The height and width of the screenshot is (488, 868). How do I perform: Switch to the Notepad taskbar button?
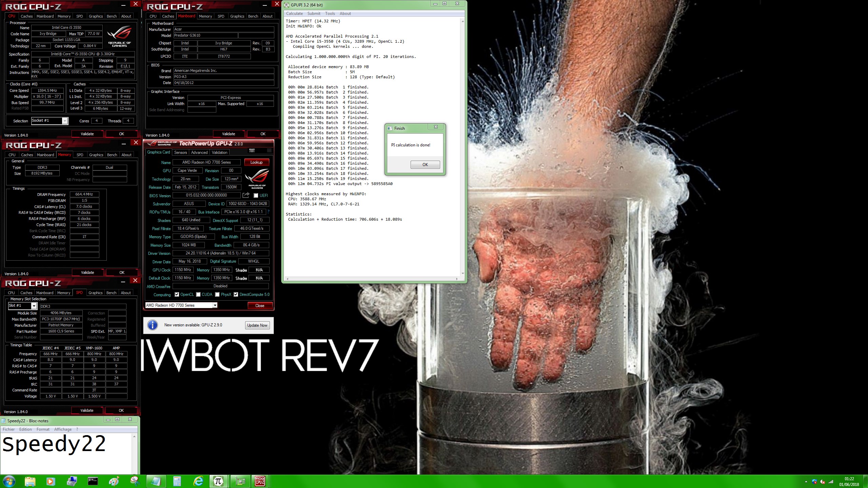156,481
